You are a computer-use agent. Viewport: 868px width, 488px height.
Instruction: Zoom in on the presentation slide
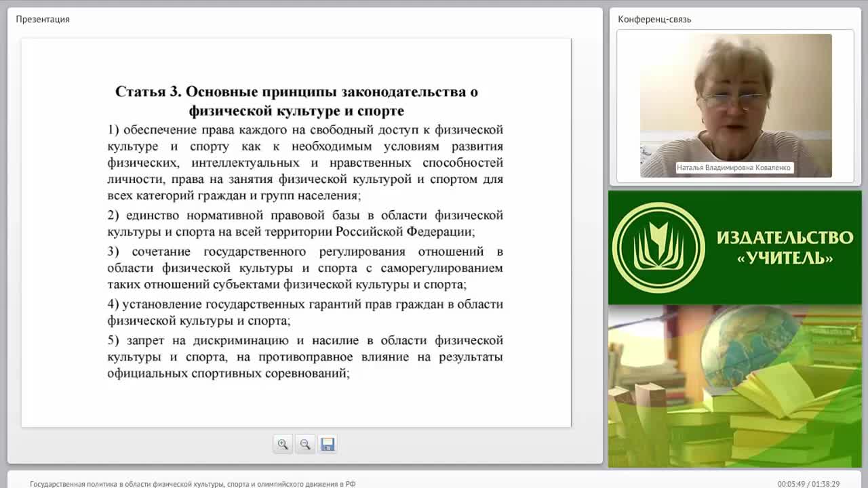283,444
